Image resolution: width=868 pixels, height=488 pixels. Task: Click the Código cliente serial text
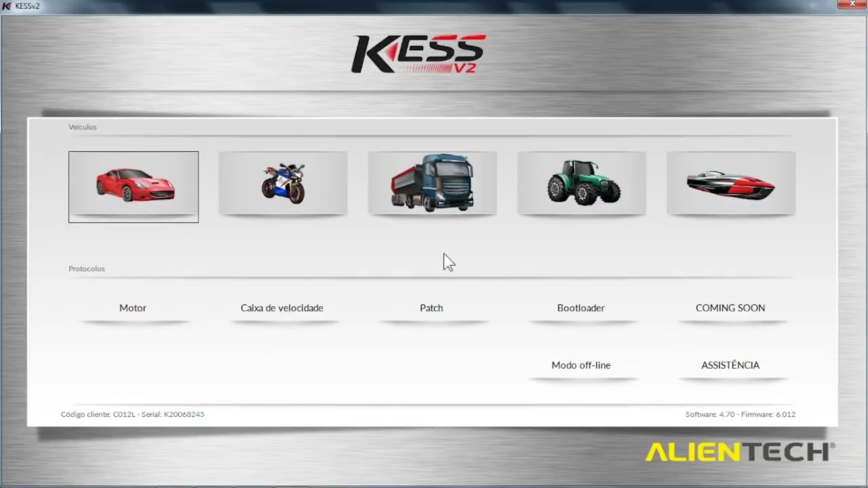(x=133, y=414)
